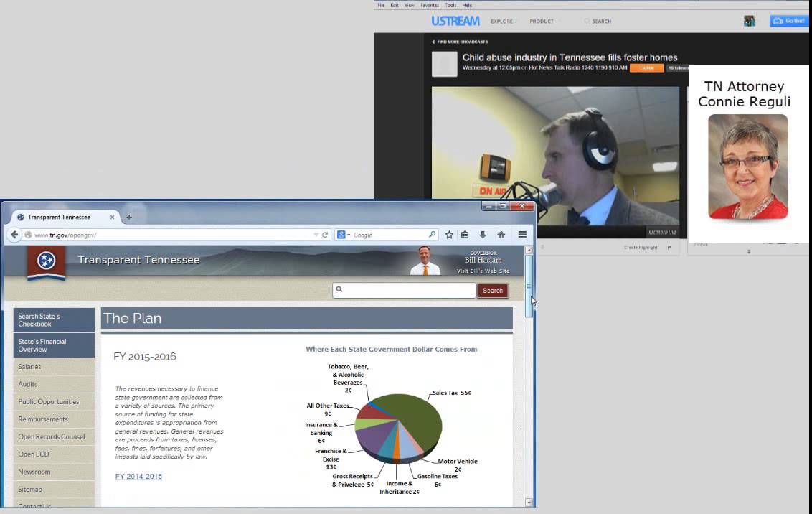
Task: Open Reimbursements in the sidebar
Action: coord(54,419)
